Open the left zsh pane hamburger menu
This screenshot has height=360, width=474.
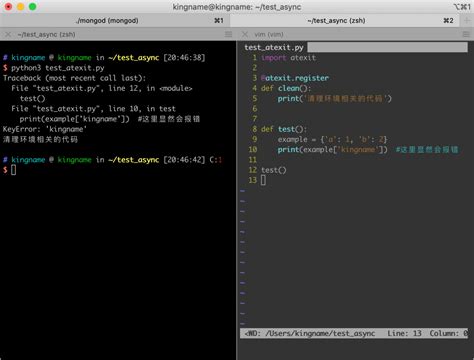[x=228, y=34]
